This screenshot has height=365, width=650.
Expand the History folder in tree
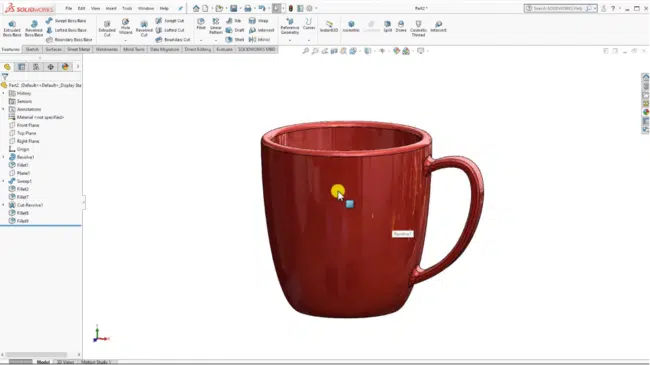(x=4, y=93)
